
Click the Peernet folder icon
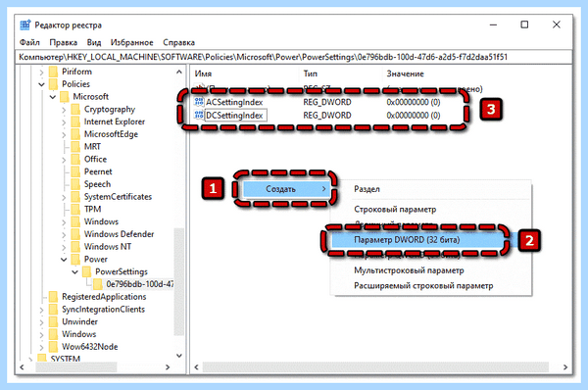pos(75,171)
